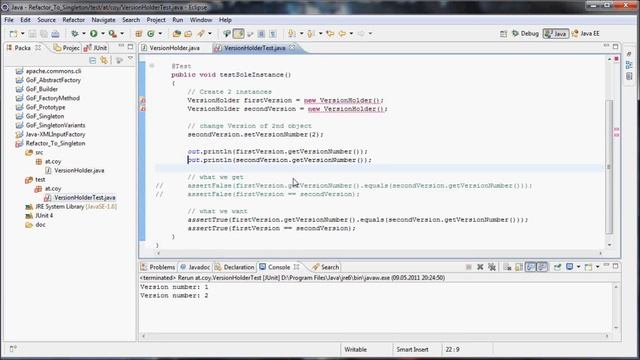Click line 'Version number: 2' in console
The width and height of the screenshot is (640, 360).
pyautogui.click(x=174, y=296)
